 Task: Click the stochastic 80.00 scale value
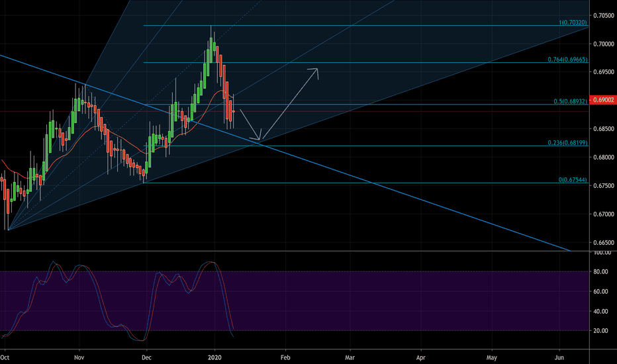[x=601, y=271]
